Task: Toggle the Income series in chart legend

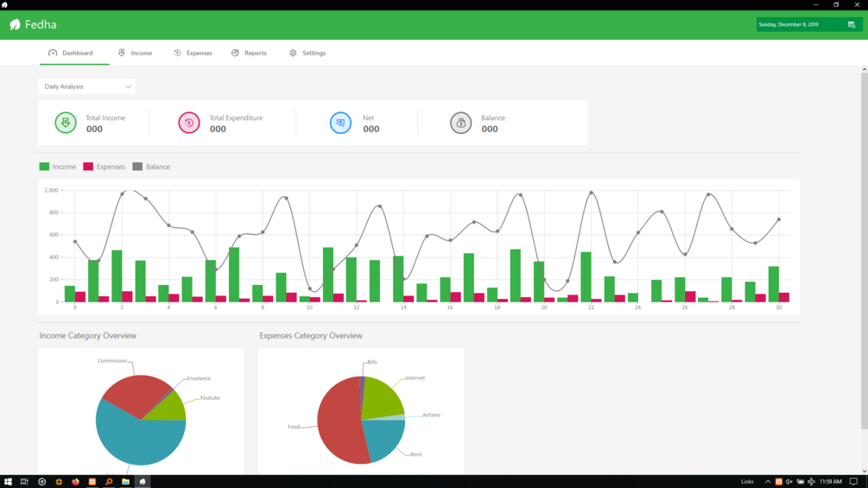Action: click(x=58, y=167)
